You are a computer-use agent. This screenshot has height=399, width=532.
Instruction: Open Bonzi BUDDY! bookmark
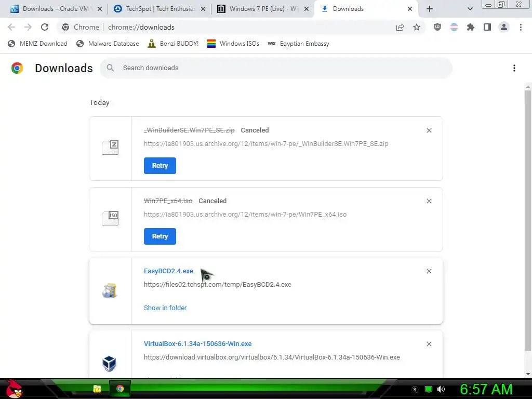tap(173, 44)
